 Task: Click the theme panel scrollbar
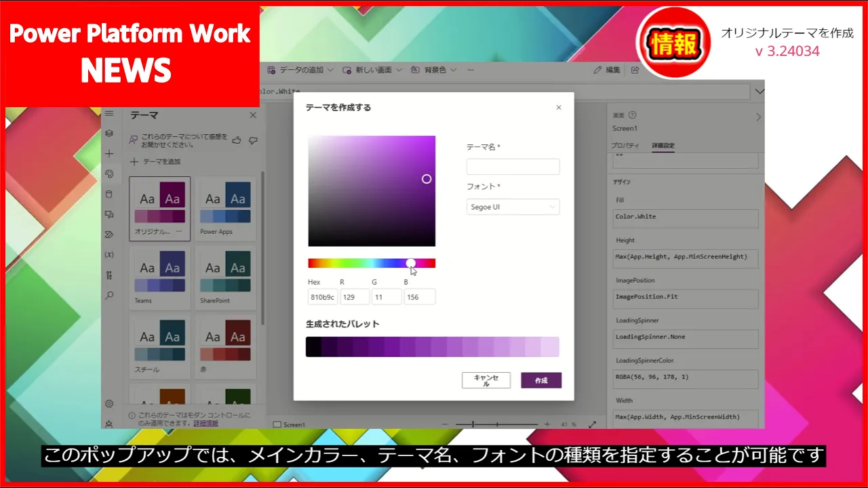tap(262, 247)
